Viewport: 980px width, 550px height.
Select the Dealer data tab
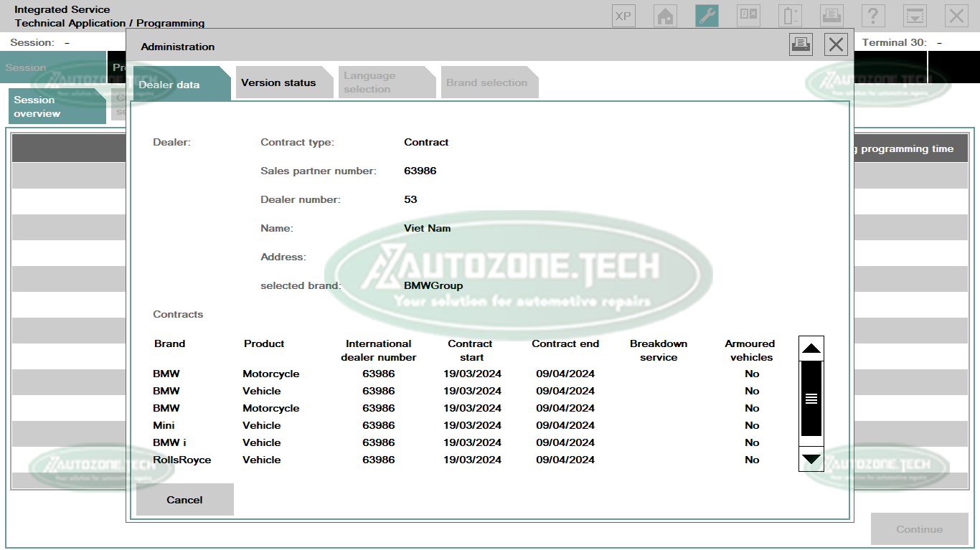170,85
